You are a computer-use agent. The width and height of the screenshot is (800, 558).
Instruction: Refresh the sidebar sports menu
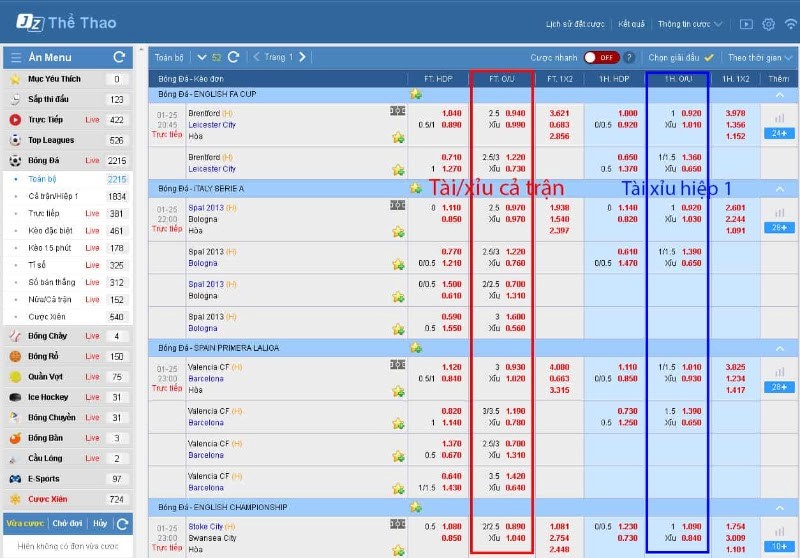pos(119,57)
